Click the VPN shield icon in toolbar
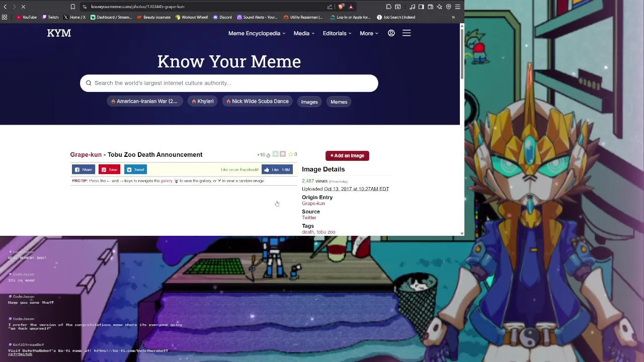644x362 pixels. [x=448, y=7]
